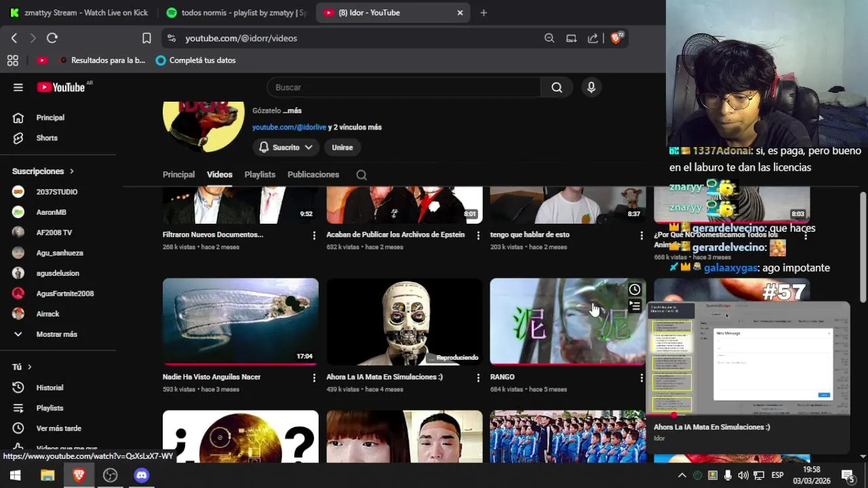The width and height of the screenshot is (868, 488).
Task: Open options menu for Nadie Ha Visto Anguilas Nacer
Action: [x=314, y=378]
